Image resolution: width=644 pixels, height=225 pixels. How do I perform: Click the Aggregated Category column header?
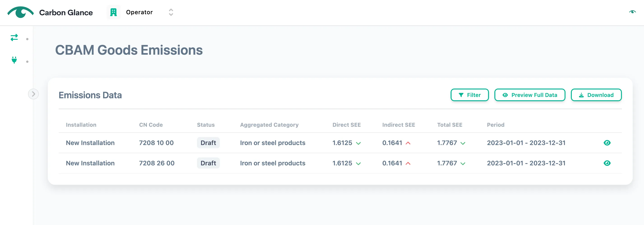269,125
